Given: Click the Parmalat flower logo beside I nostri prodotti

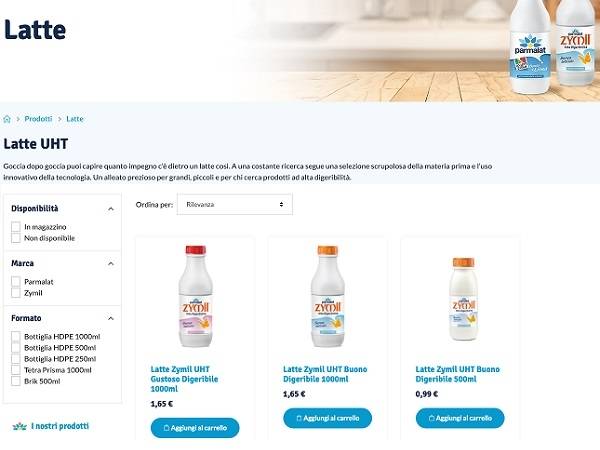Looking at the screenshot, I should 20,426.
